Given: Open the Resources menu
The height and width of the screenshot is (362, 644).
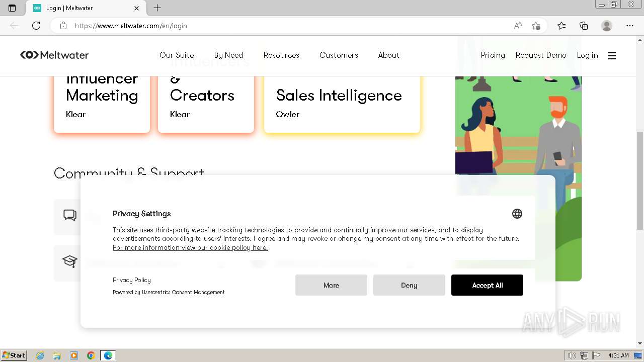Looking at the screenshot, I should tap(281, 55).
